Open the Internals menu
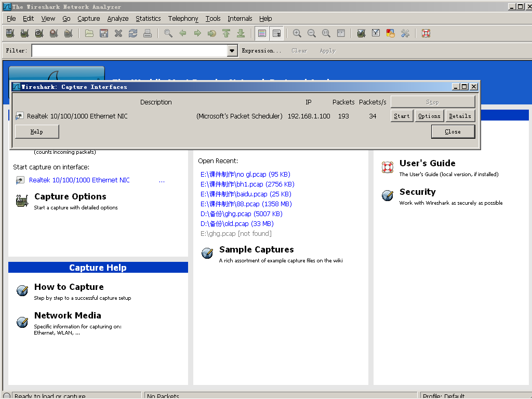Viewport: 532px width, 399px height. [240, 19]
